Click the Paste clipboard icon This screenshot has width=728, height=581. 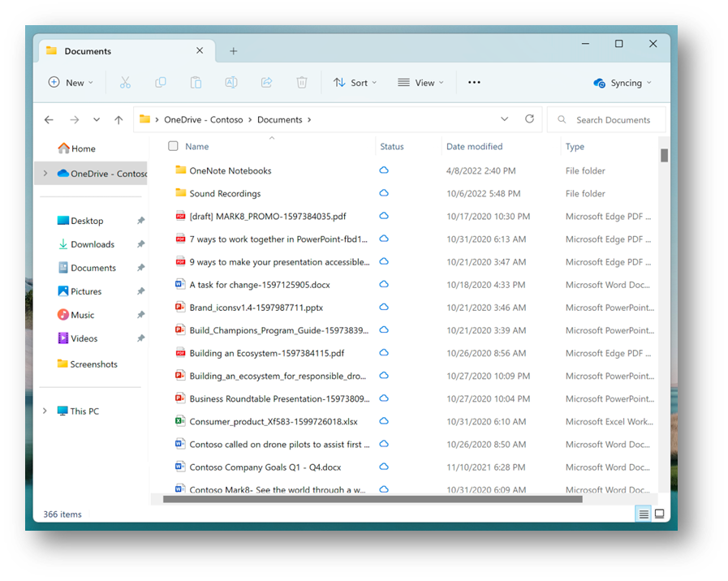[x=196, y=83]
